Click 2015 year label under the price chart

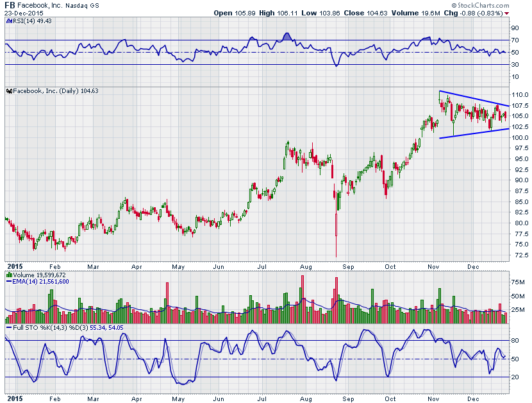click(x=15, y=267)
